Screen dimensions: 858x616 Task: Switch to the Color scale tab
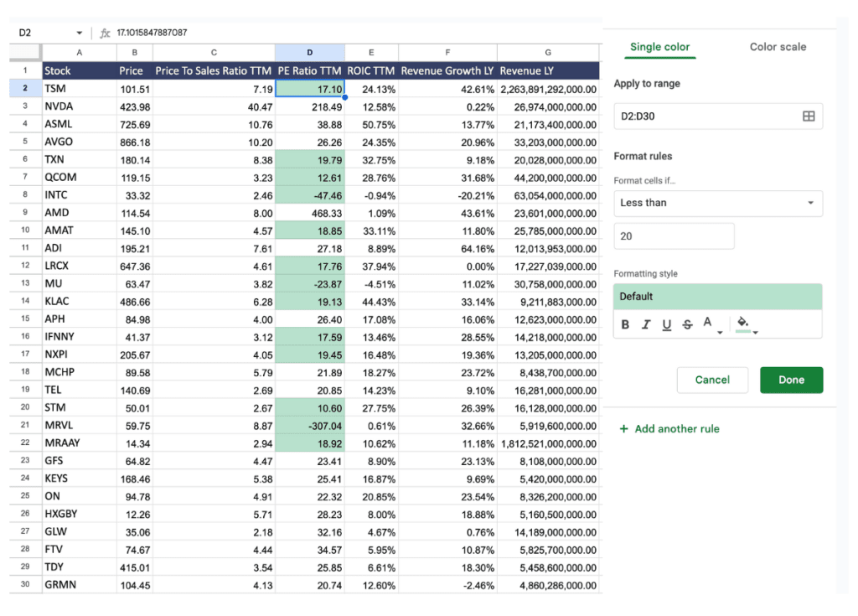[778, 47]
